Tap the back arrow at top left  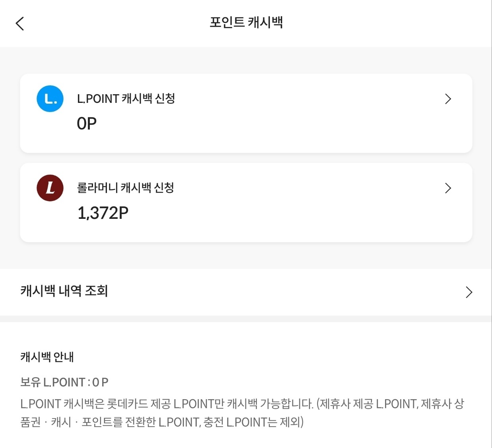click(x=19, y=23)
